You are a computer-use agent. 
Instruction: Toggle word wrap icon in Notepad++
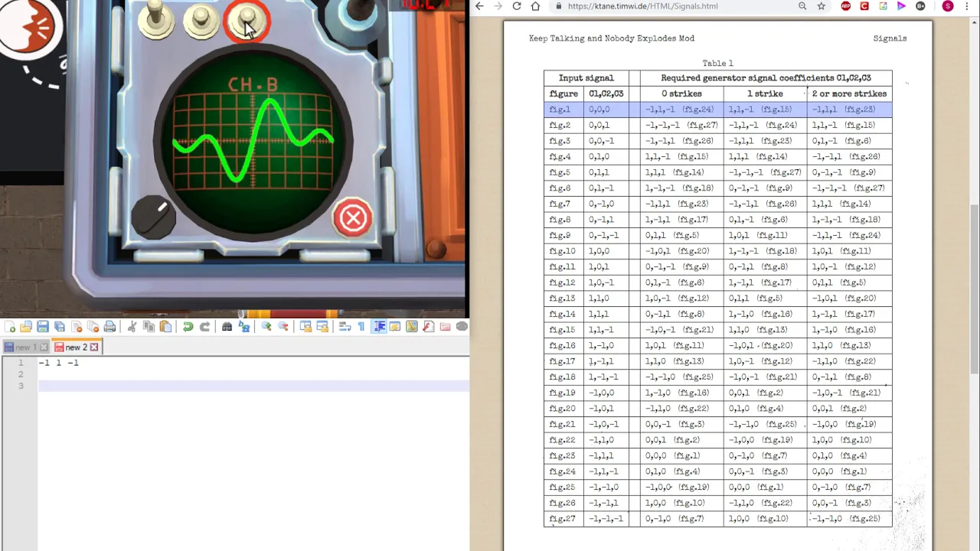click(345, 327)
